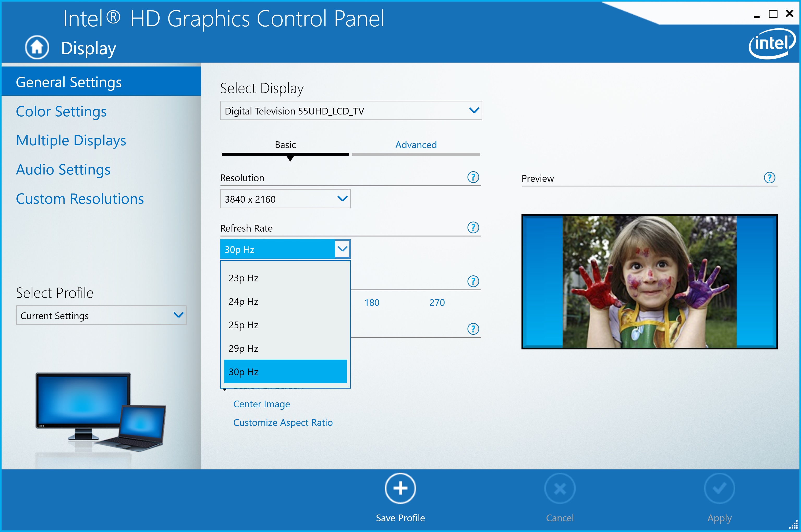Open Multiple Displays in sidebar
This screenshot has height=532, width=801.
pyautogui.click(x=71, y=140)
